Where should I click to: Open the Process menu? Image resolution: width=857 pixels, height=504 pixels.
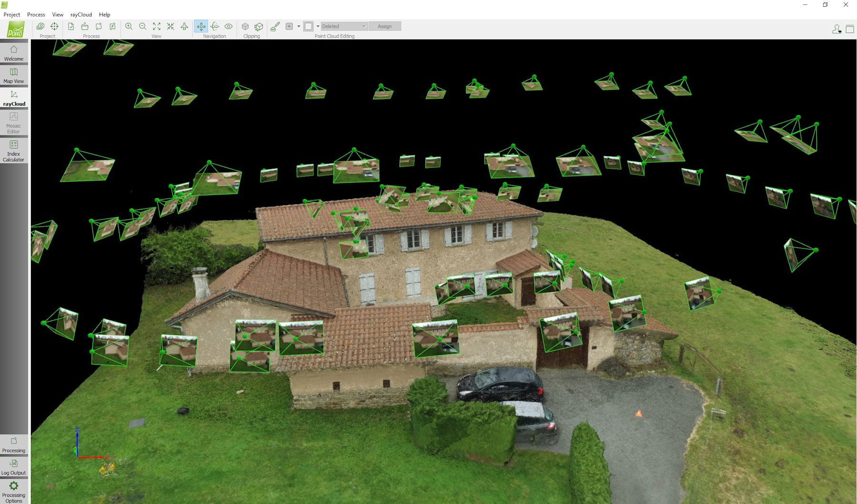(x=36, y=15)
